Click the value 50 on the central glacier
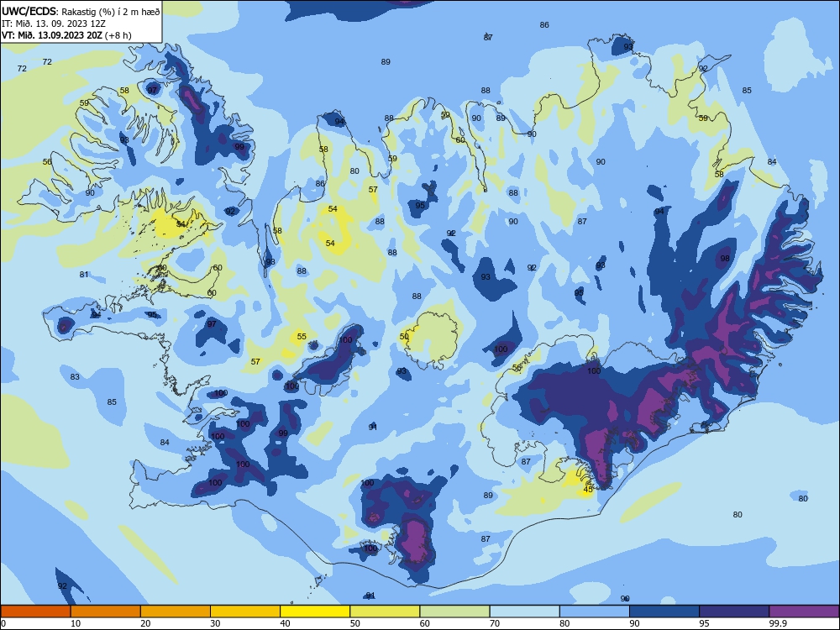This screenshot has height=630, width=840. (404, 337)
